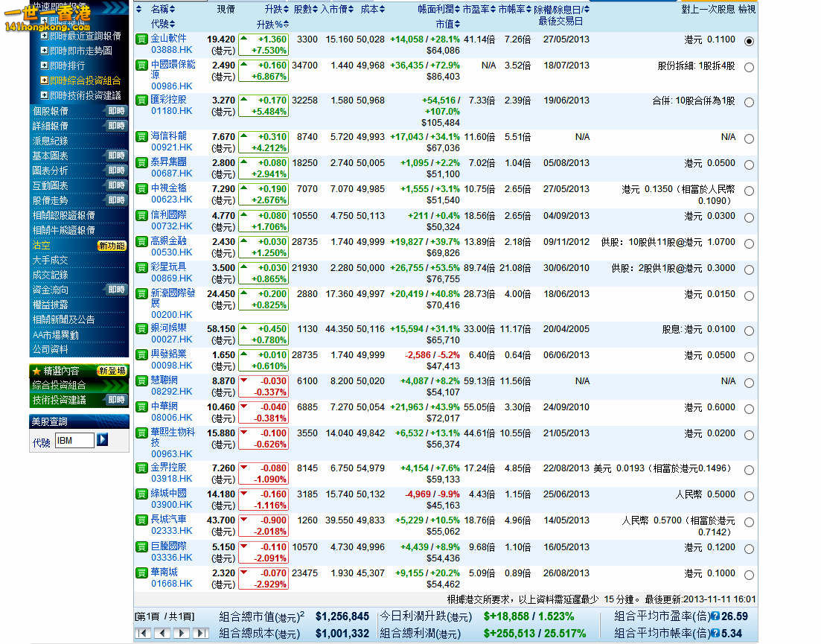
Task: Click the buy icon for 彩星玩具
Action: [141, 268]
